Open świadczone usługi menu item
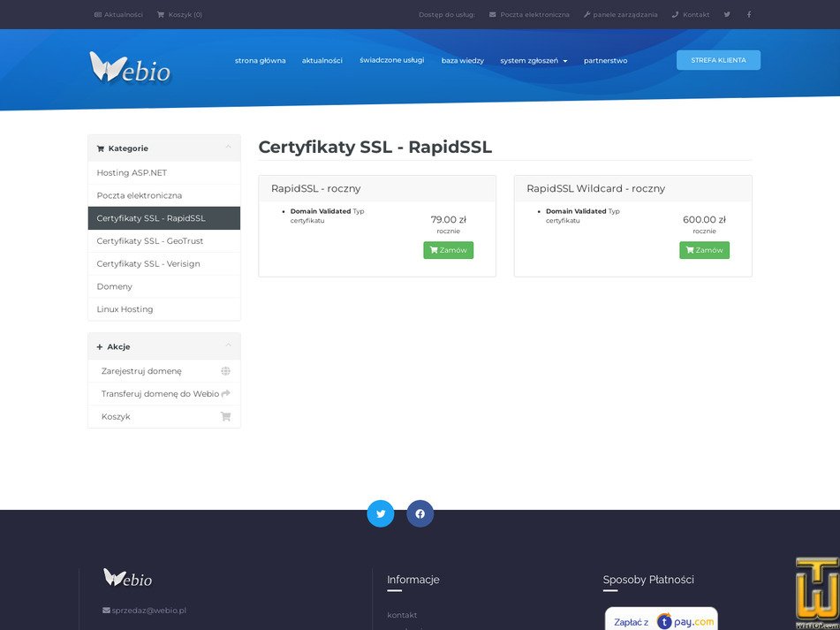840x630 pixels. 391,60
